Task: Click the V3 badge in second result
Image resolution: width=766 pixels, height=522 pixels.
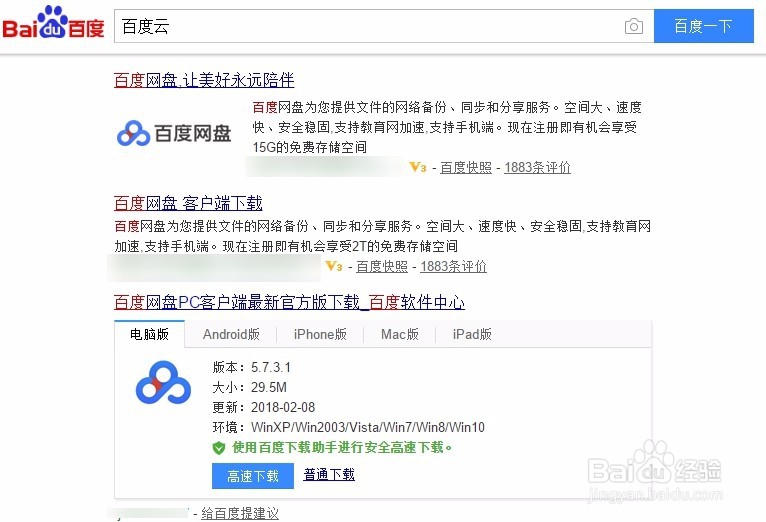Action: pos(334,266)
